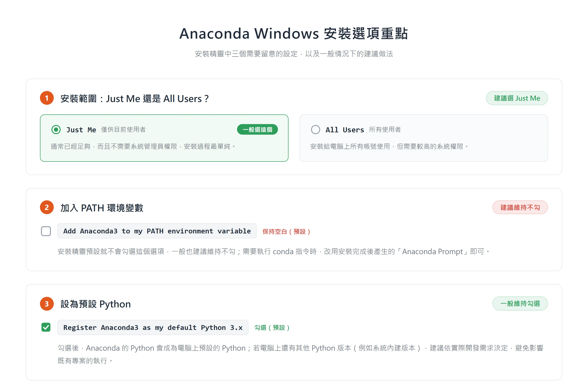Uncheck the Register Anaconda3 default Python checkbox
588x386 pixels.
point(46,327)
